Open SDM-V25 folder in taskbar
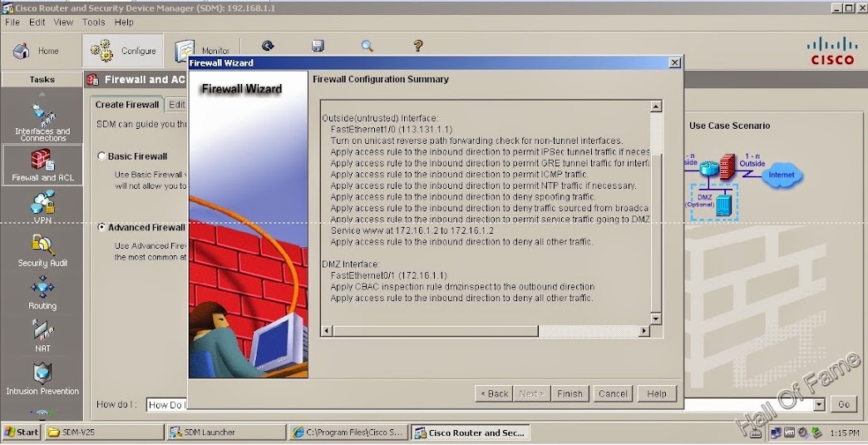 click(104, 433)
